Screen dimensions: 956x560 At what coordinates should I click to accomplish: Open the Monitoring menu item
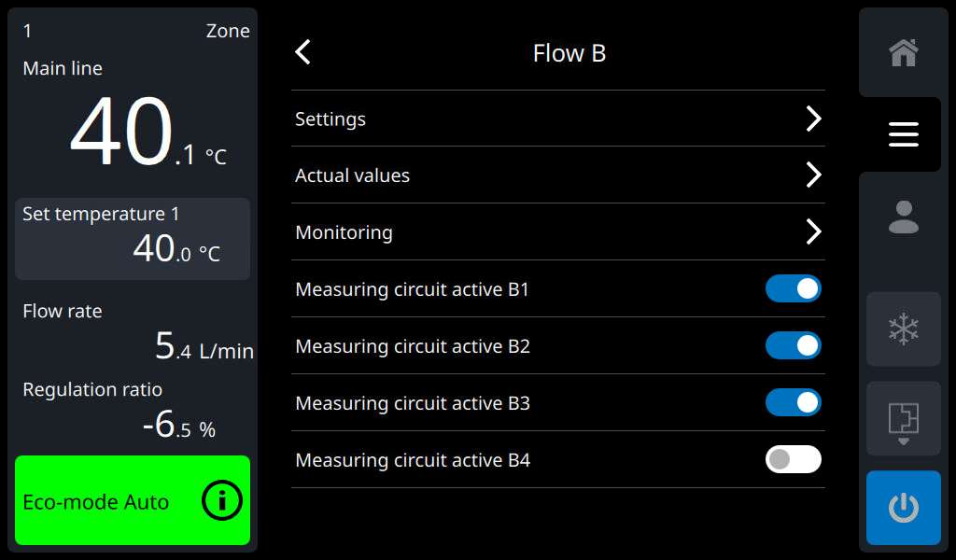(x=344, y=232)
